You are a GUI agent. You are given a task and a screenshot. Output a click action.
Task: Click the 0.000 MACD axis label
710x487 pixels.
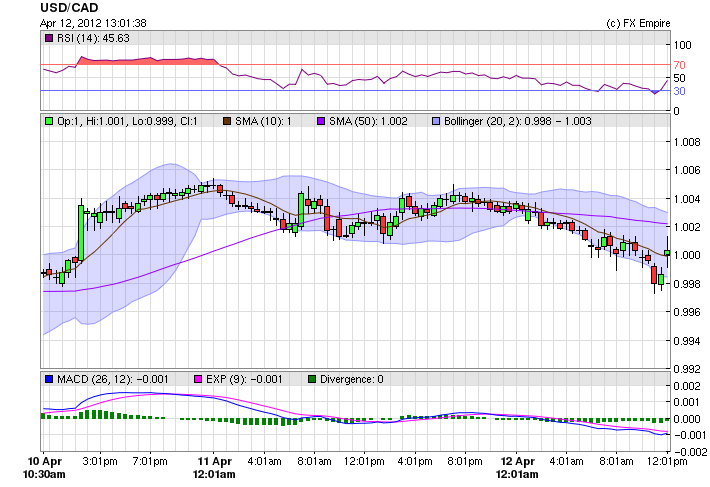pyautogui.click(x=687, y=419)
